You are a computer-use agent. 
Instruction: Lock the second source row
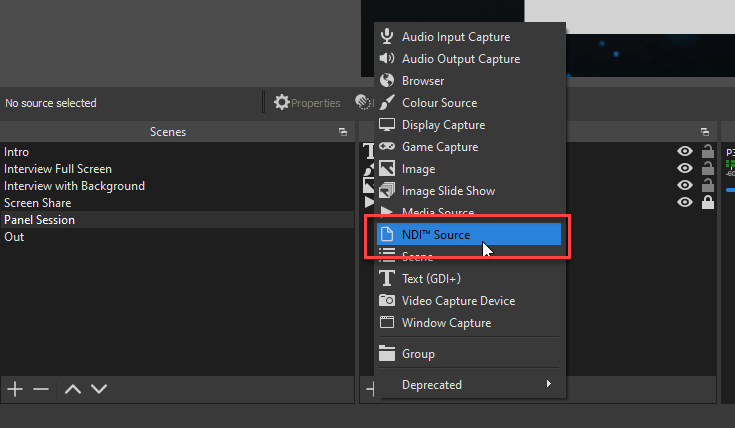pyautogui.click(x=708, y=168)
